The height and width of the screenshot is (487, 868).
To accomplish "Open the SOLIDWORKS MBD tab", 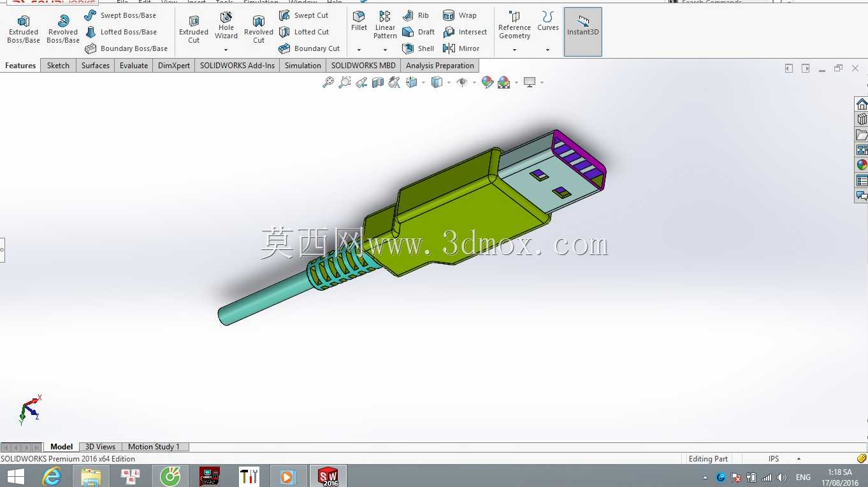I will point(363,66).
